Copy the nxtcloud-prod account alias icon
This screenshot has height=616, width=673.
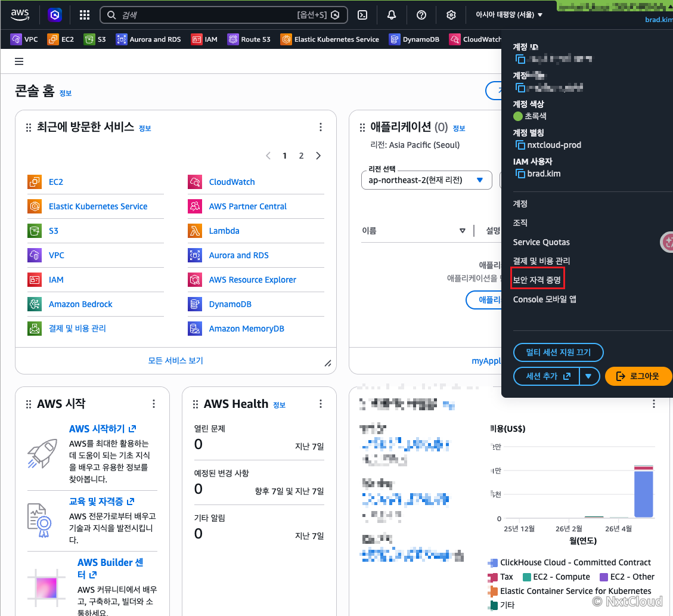pyautogui.click(x=520, y=145)
